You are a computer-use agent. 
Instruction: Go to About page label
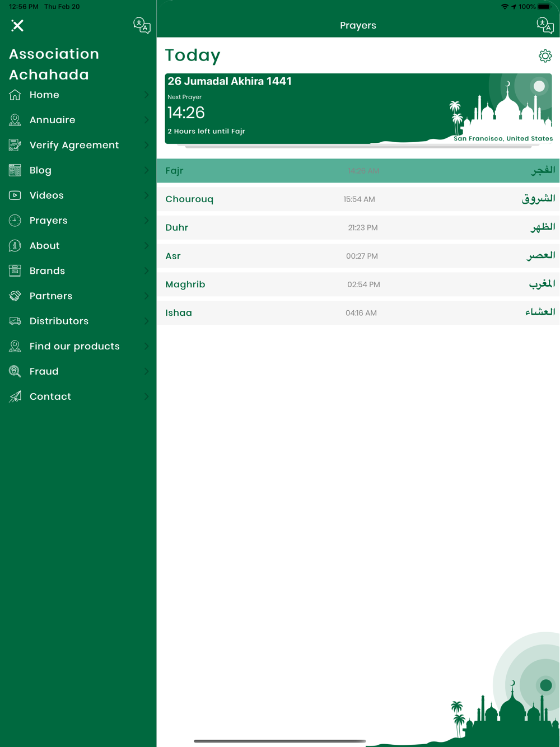(44, 246)
